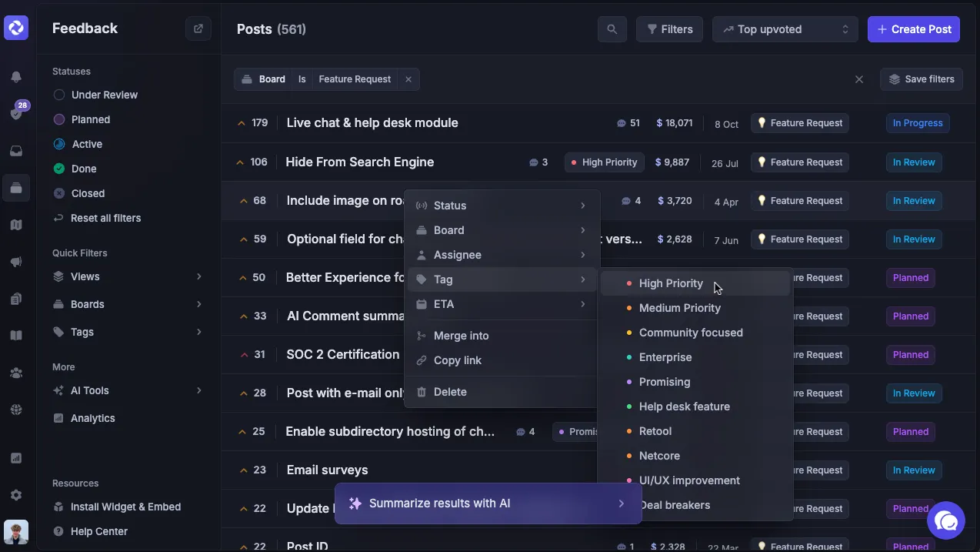Click the settings gear in left rail
Image resolution: width=980 pixels, height=552 pixels.
tap(16, 495)
